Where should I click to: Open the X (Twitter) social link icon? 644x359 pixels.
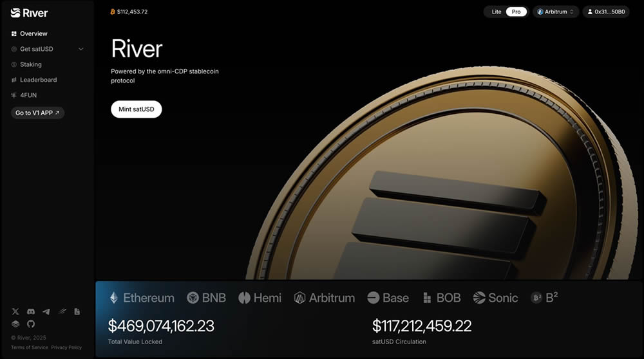(15, 311)
